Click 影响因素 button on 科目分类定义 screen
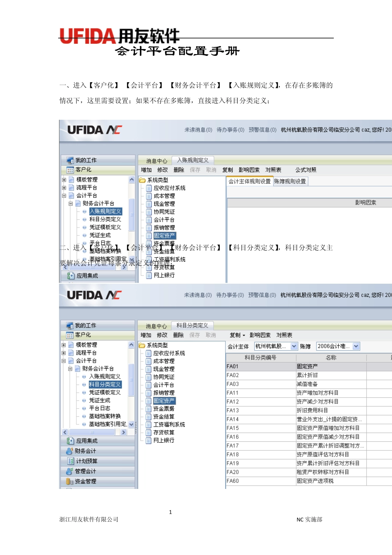 [x=260, y=335]
